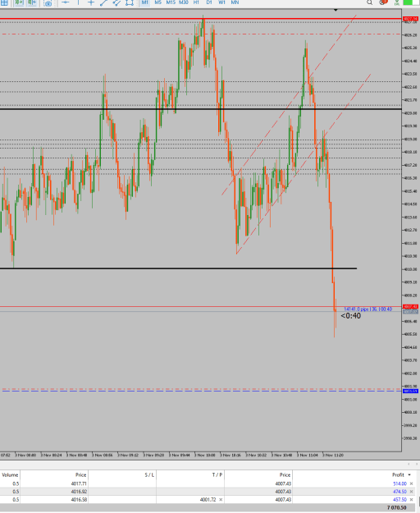Click the 3 Nov 11:20 time axis label
The image size is (420, 513).
333,455
